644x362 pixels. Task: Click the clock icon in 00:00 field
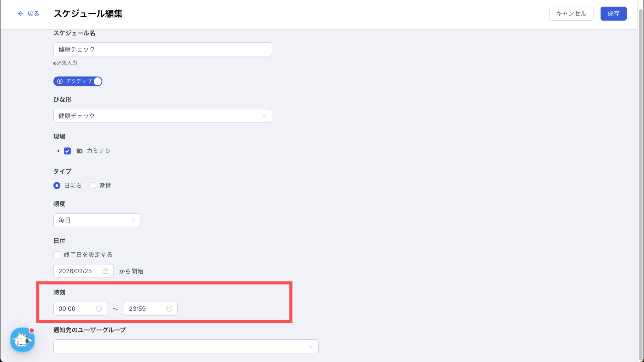[x=99, y=309]
